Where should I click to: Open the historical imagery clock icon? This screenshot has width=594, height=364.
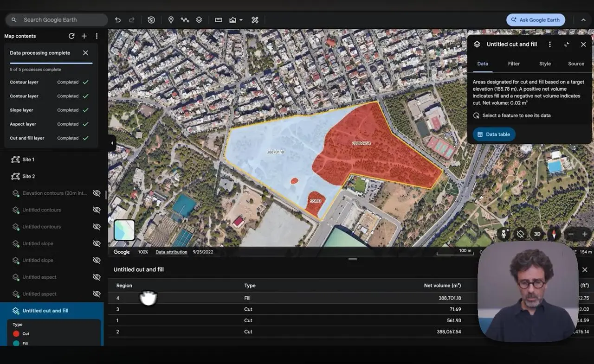151,20
